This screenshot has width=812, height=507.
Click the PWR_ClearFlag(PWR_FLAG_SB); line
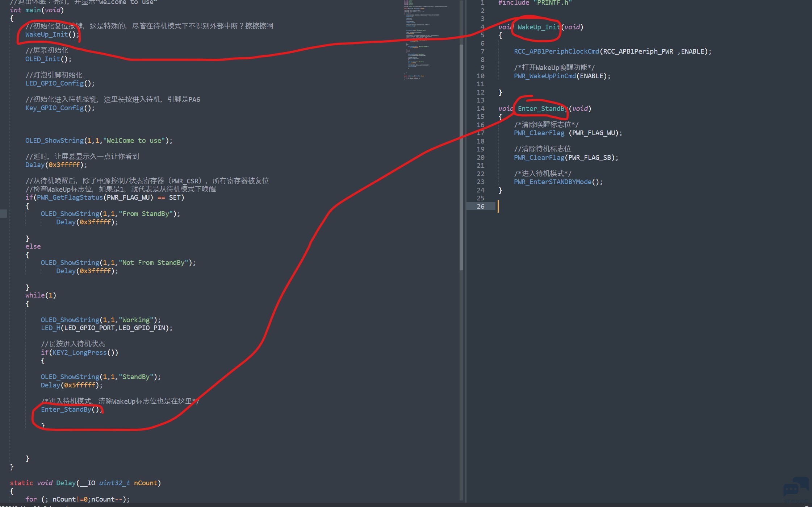[566, 158]
